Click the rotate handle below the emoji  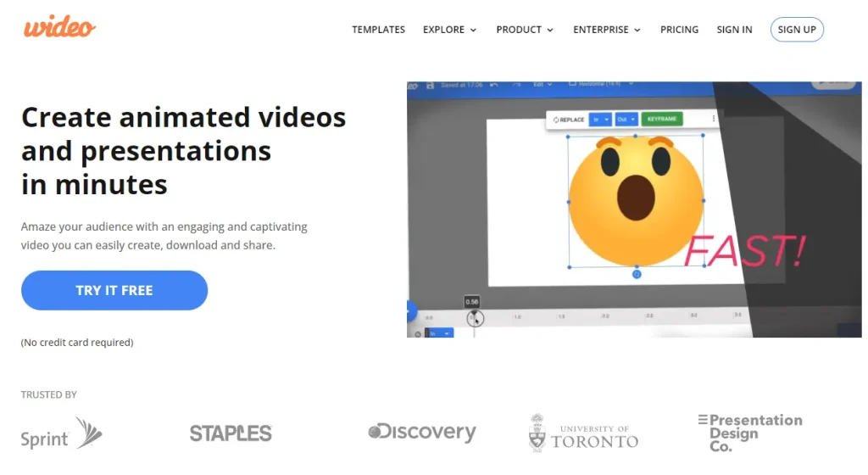click(x=637, y=274)
